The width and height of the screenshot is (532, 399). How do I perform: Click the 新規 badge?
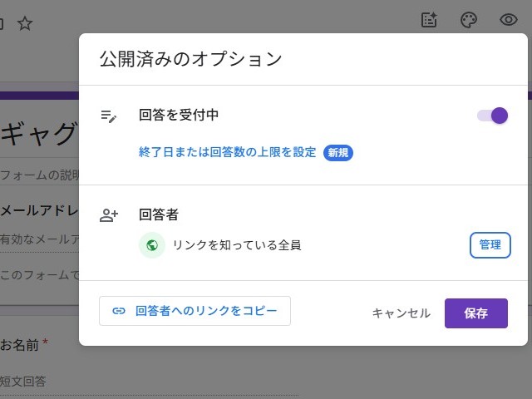(338, 153)
